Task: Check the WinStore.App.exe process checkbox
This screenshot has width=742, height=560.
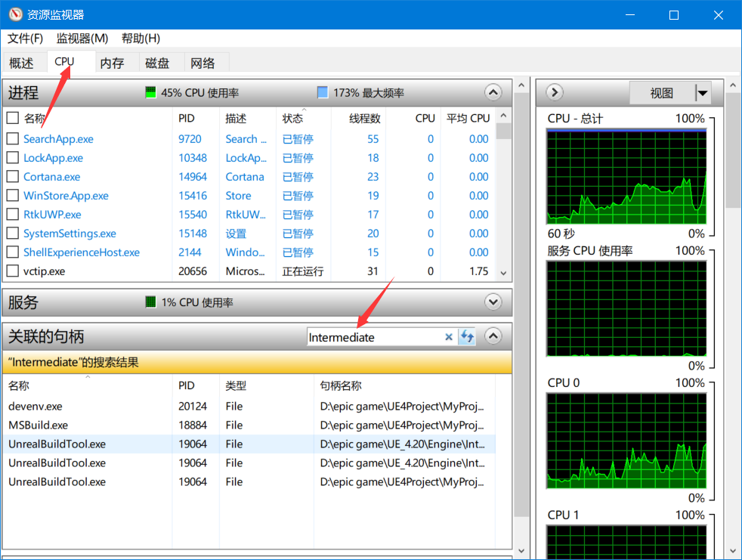Action: (x=13, y=196)
